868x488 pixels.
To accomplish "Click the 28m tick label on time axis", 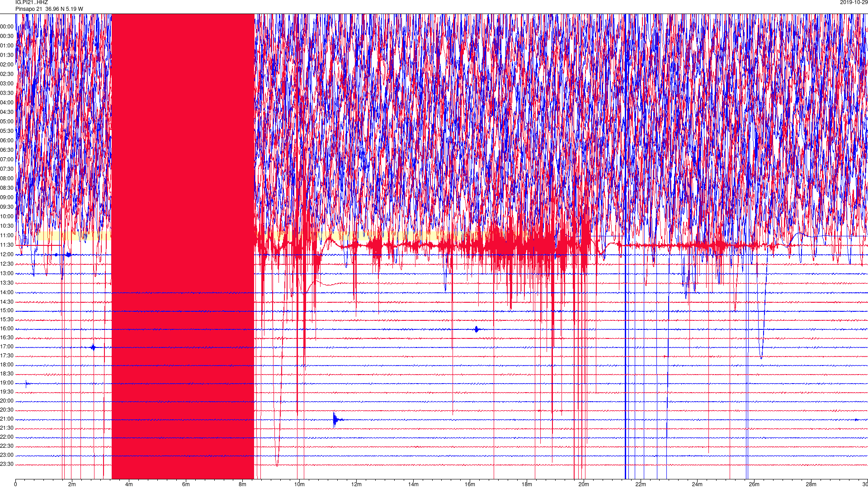I will coord(811,484).
